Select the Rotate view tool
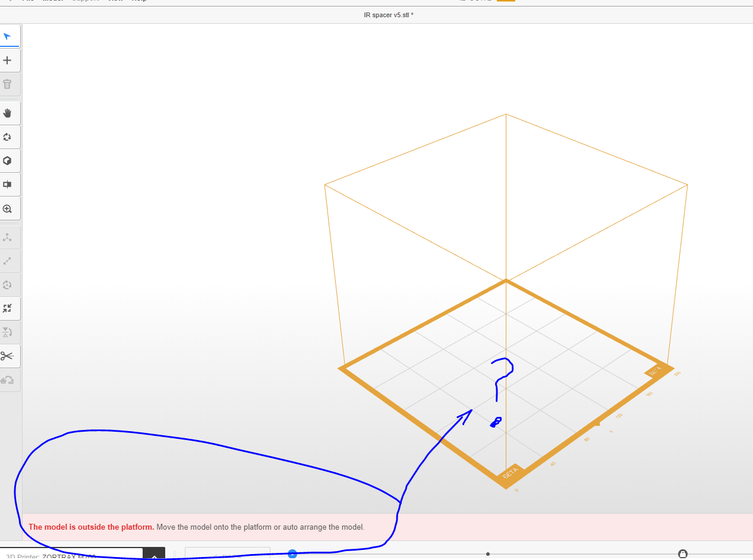Viewport: 753px width, 560px height. [x=8, y=137]
